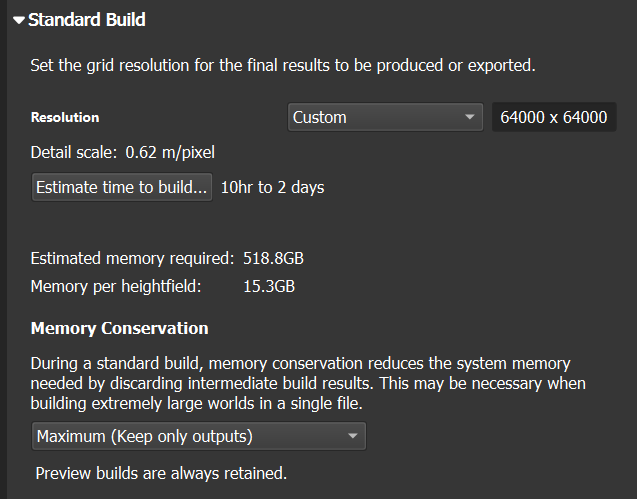Screen dimensions: 637x499
Task: Click the arrow on the memory conservation dropdown
Action: point(352,436)
